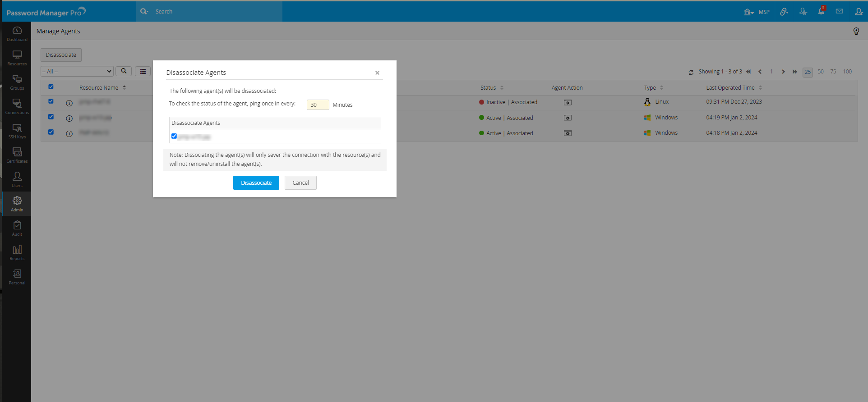Open the user star dropdown in header

[x=803, y=12]
